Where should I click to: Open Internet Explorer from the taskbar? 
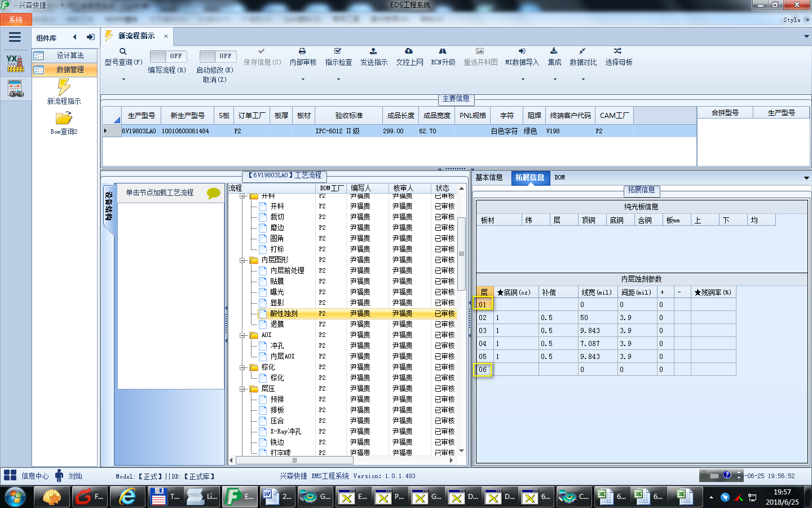coord(128,497)
